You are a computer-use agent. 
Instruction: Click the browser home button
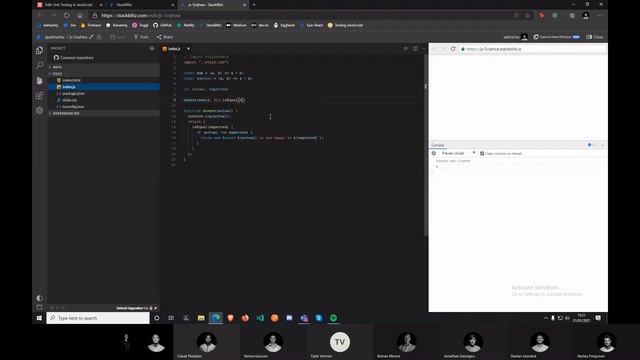pyautogui.click(x=80, y=15)
